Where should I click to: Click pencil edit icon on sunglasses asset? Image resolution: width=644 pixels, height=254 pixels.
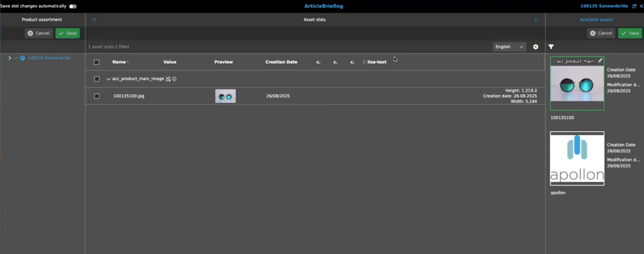pos(600,61)
